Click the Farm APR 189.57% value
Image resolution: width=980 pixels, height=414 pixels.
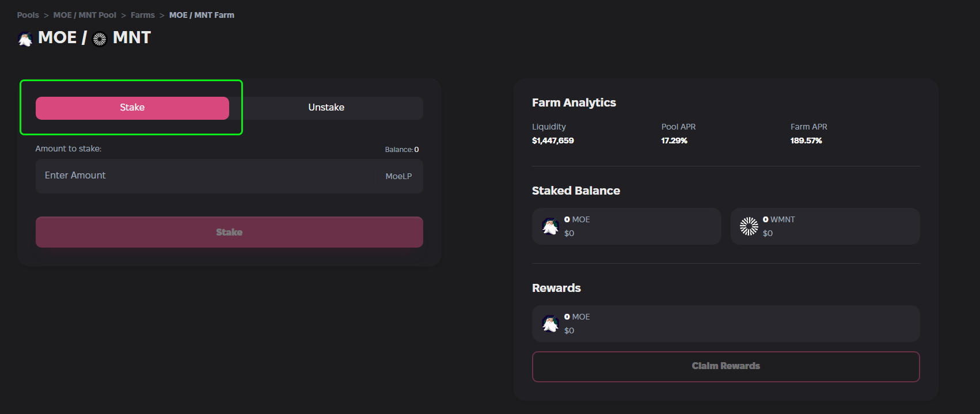tap(806, 140)
